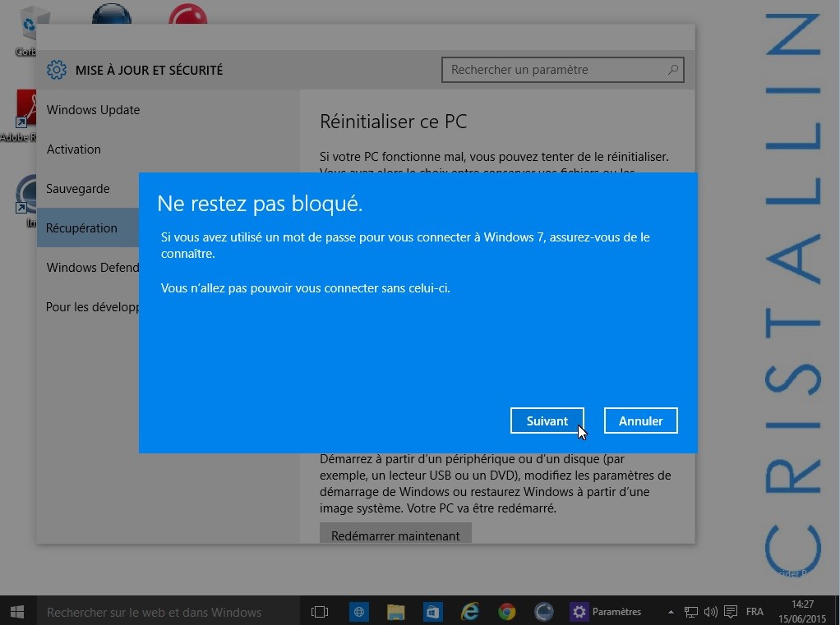Click the Suivant button in the dialog
The height and width of the screenshot is (625, 840).
(x=547, y=420)
